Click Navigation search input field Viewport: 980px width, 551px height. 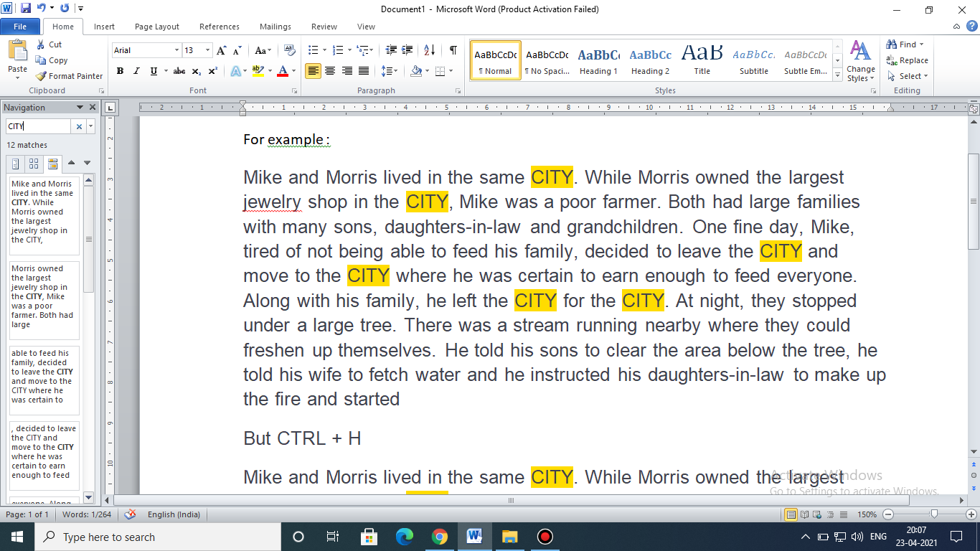[39, 126]
